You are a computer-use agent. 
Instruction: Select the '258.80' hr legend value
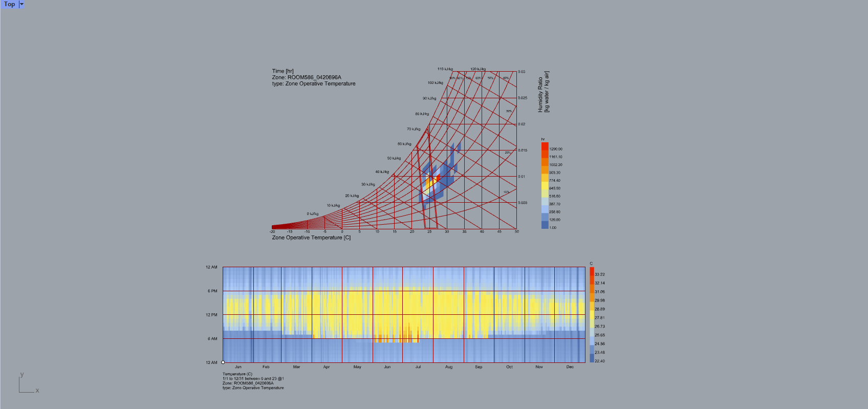[x=554, y=212]
